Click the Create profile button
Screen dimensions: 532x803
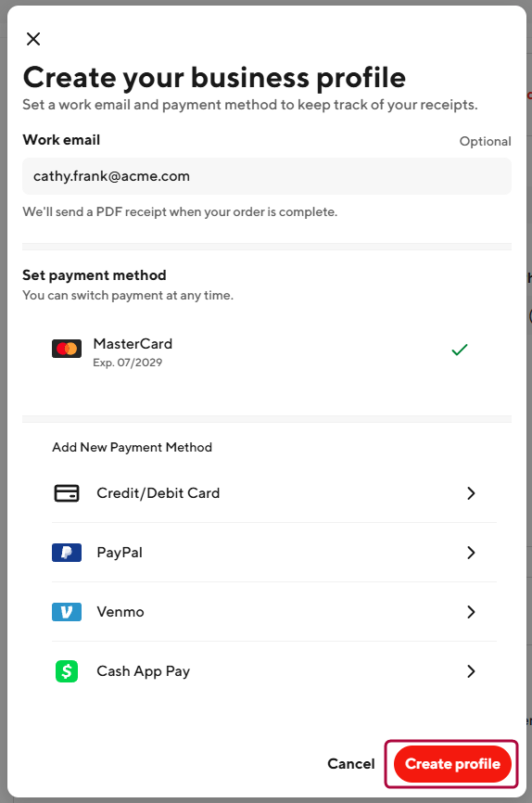[x=452, y=764]
